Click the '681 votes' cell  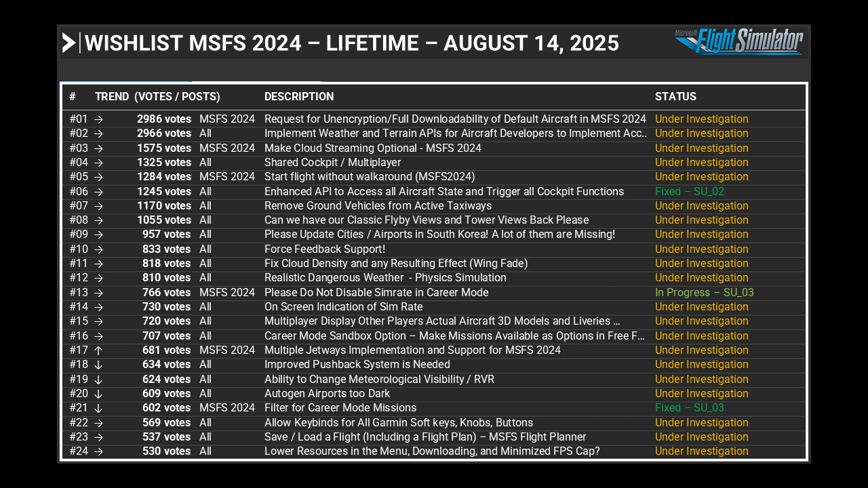(x=167, y=350)
